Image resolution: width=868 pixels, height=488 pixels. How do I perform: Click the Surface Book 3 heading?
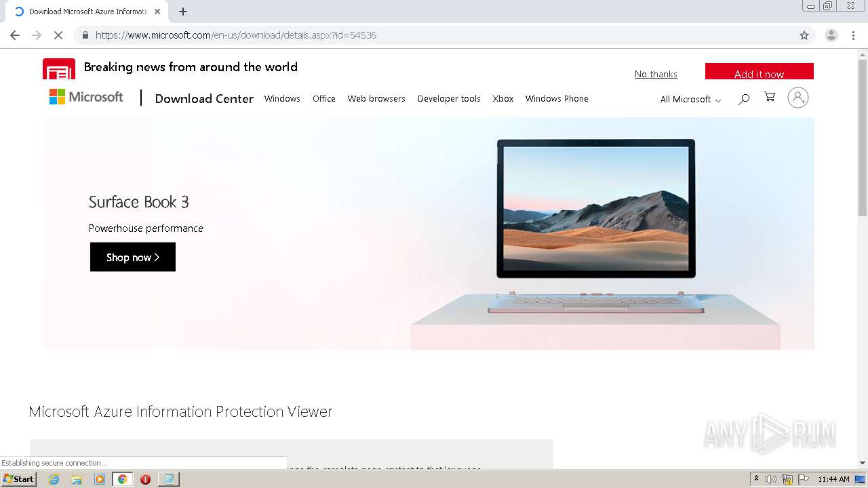(x=139, y=202)
